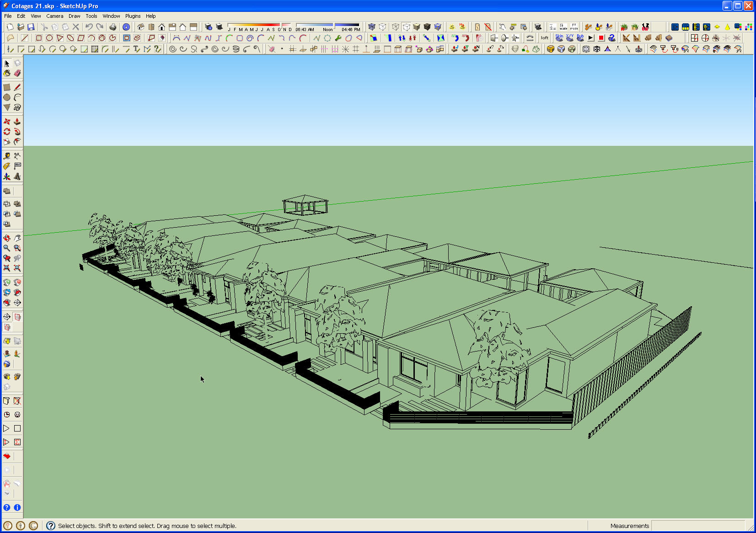Choose the Circle tool

click(7, 97)
